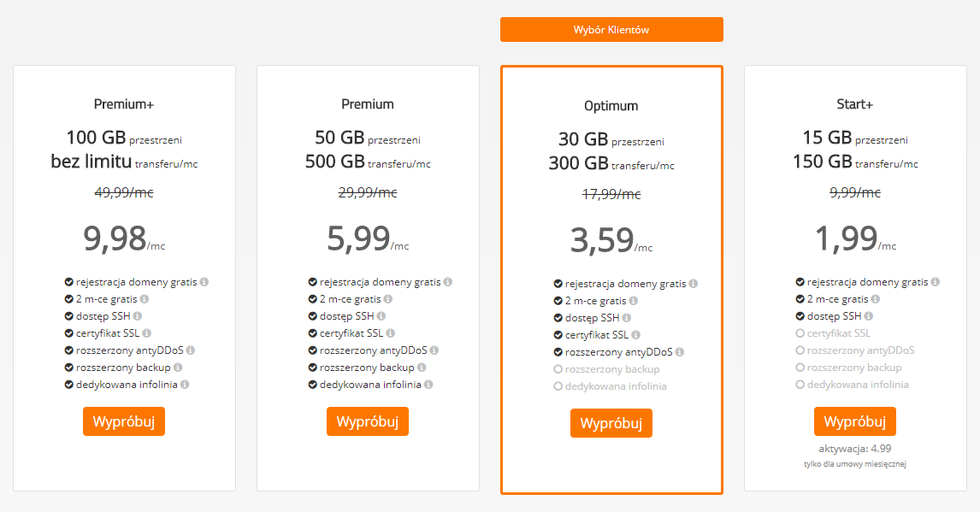Click Wypróbuj button under Premium+ plan
The height and width of the screenshot is (512, 980).
click(x=124, y=421)
